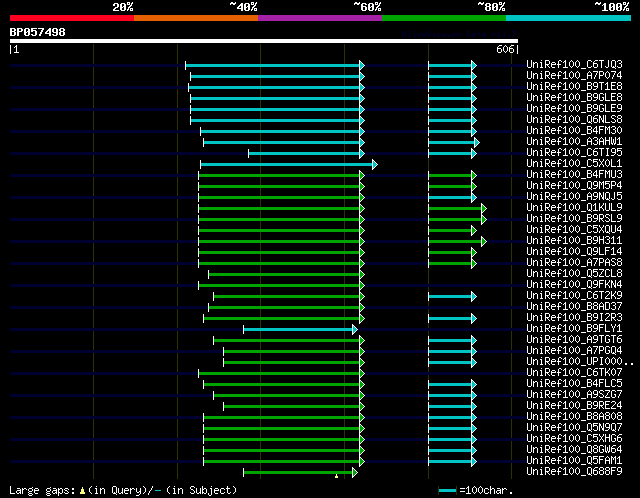The width and height of the screenshot is (640, 498).
Task: Select the long green alignment bar for Q9FKN4
Action: click(x=279, y=285)
